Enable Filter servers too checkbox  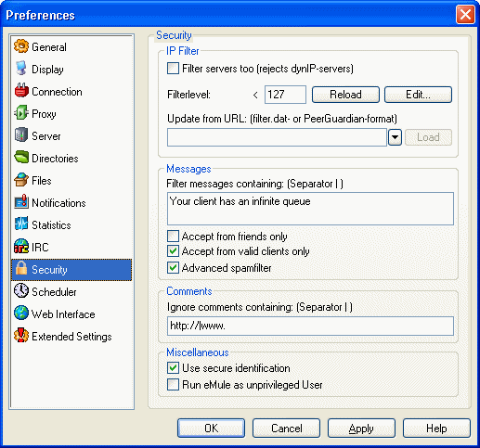pos(173,69)
